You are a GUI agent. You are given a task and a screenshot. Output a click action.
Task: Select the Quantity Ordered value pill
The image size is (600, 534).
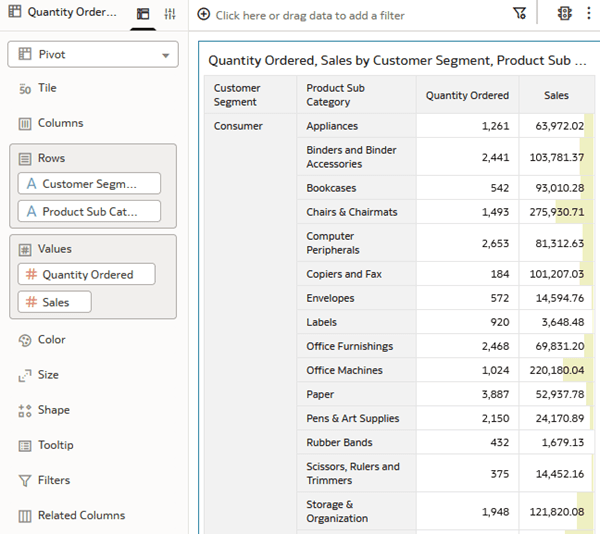point(86,274)
